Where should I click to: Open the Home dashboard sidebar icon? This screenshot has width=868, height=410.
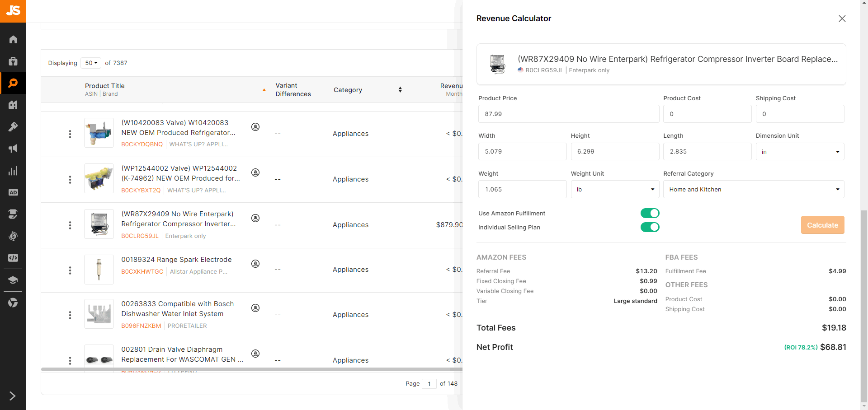pyautogui.click(x=13, y=39)
